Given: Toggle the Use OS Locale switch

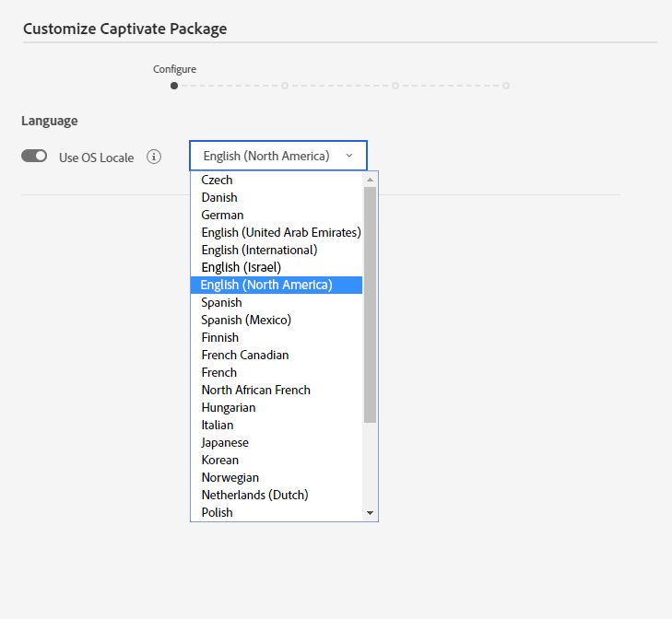Looking at the screenshot, I should [x=34, y=157].
